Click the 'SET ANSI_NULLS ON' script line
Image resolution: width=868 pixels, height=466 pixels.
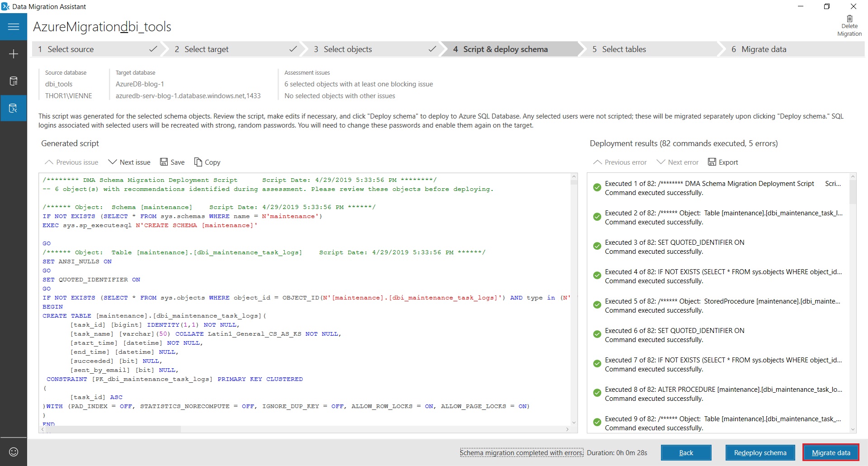(77, 262)
